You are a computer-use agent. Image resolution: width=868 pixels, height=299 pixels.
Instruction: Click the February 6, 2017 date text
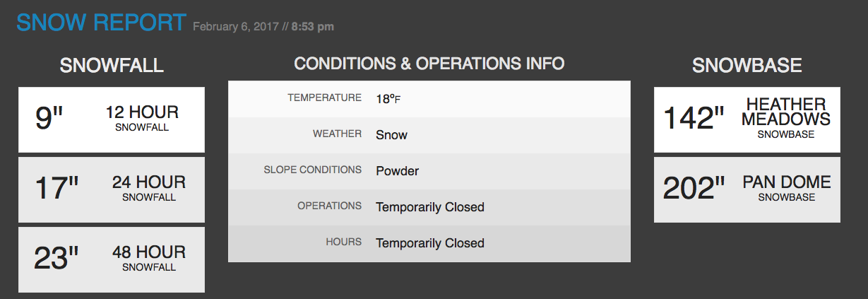pyautogui.click(x=235, y=27)
